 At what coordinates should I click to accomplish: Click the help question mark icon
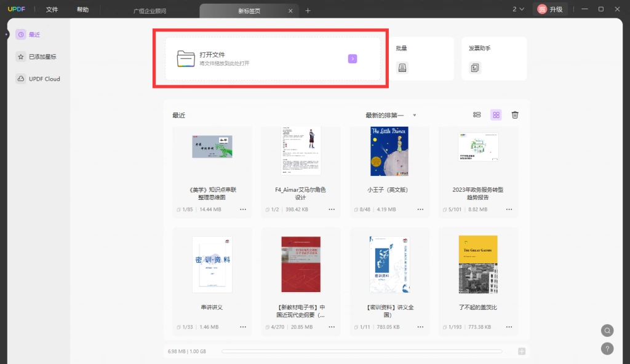point(607,349)
